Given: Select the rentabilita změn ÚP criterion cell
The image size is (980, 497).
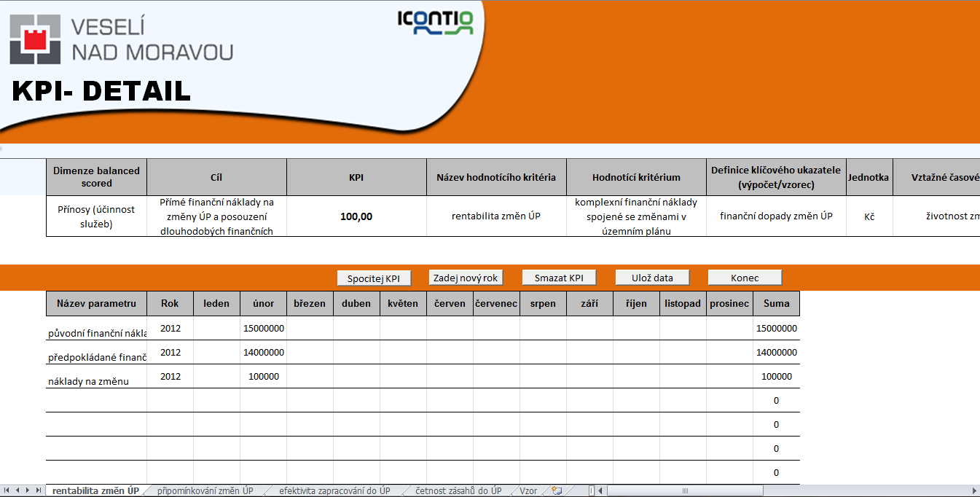Looking at the screenshot, I should click(x=496, y=216).
